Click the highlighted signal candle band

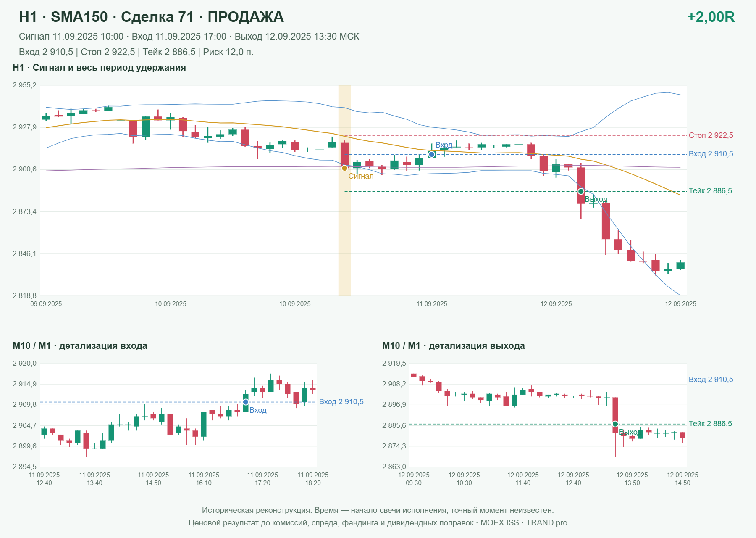point(344,190)
